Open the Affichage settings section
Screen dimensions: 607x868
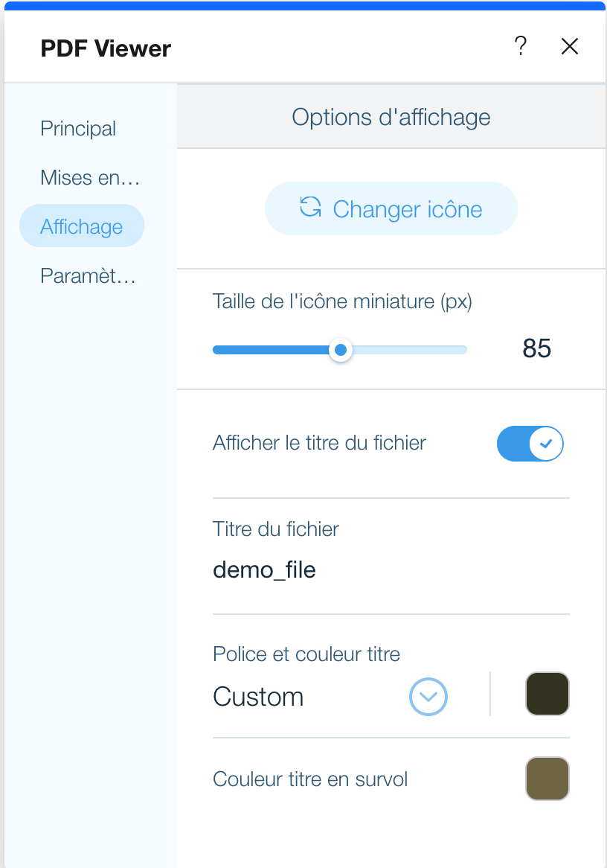pyautogui.click(x=82, y=226)
